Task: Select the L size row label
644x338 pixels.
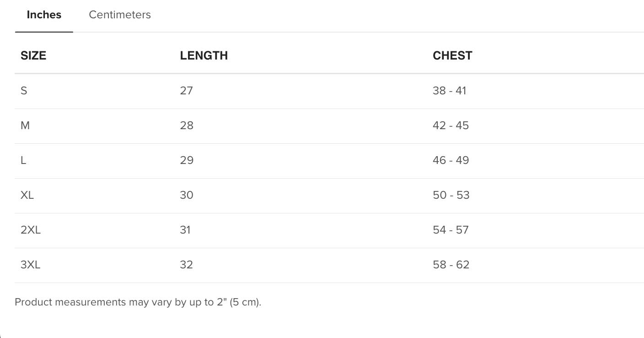Action: click(23, 160)
